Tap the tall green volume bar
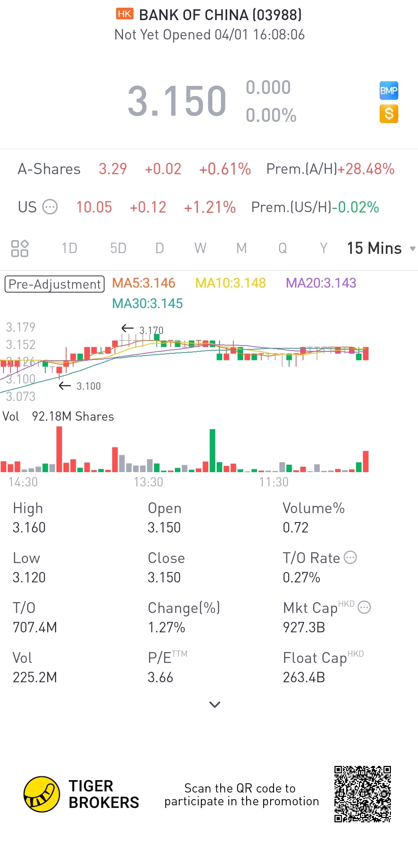The width and height of the screenshot is (418, 868). 212,450
